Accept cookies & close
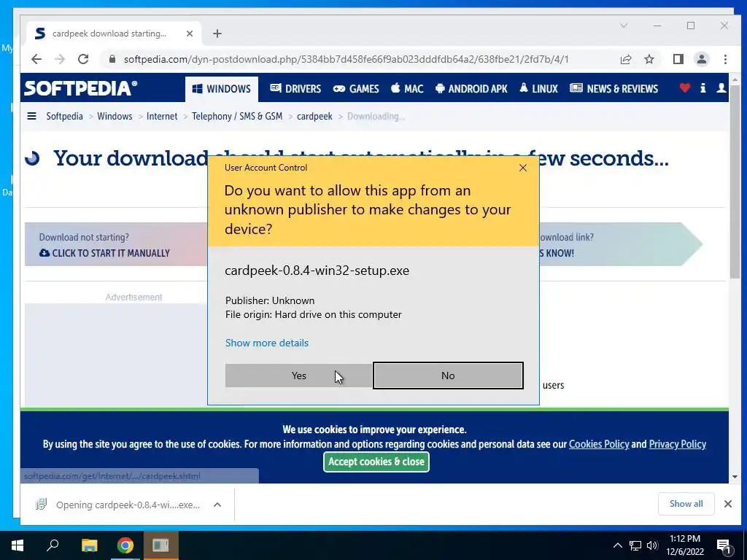The image size is (747, 560). point(376,462)
